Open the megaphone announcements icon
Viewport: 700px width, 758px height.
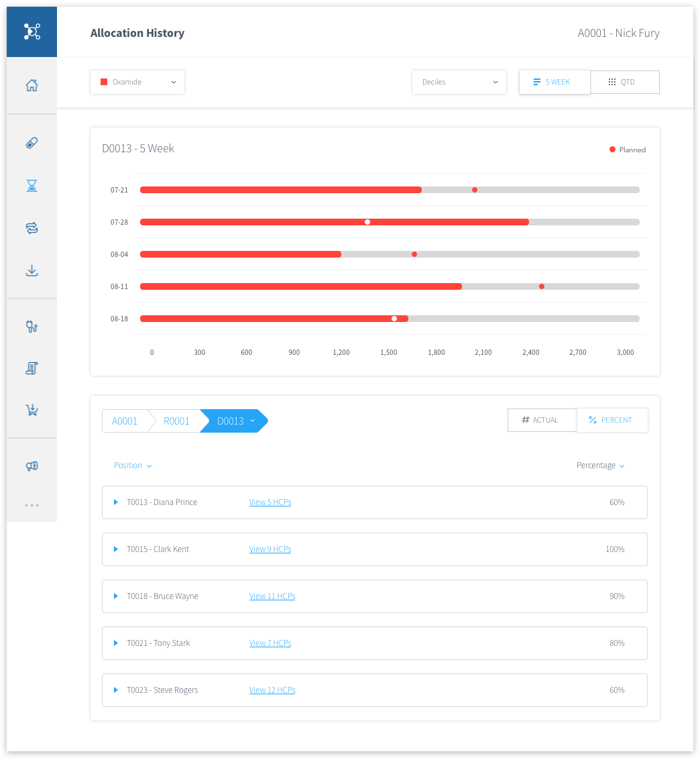(32, 466)
